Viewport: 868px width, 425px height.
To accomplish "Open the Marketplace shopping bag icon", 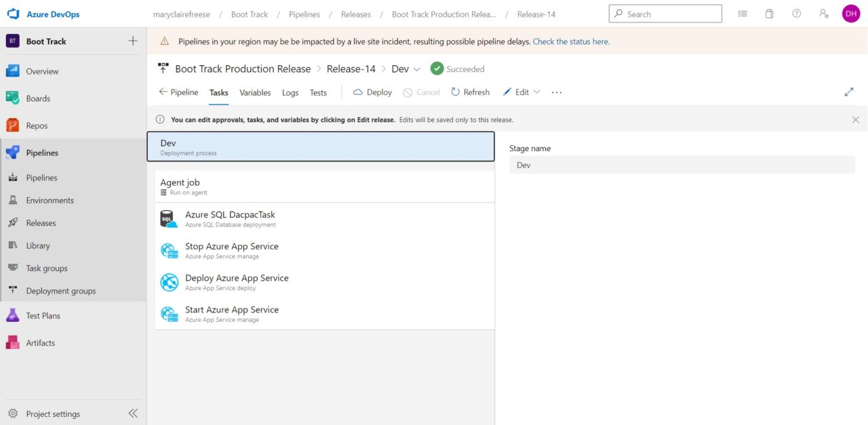I will 769,13.
